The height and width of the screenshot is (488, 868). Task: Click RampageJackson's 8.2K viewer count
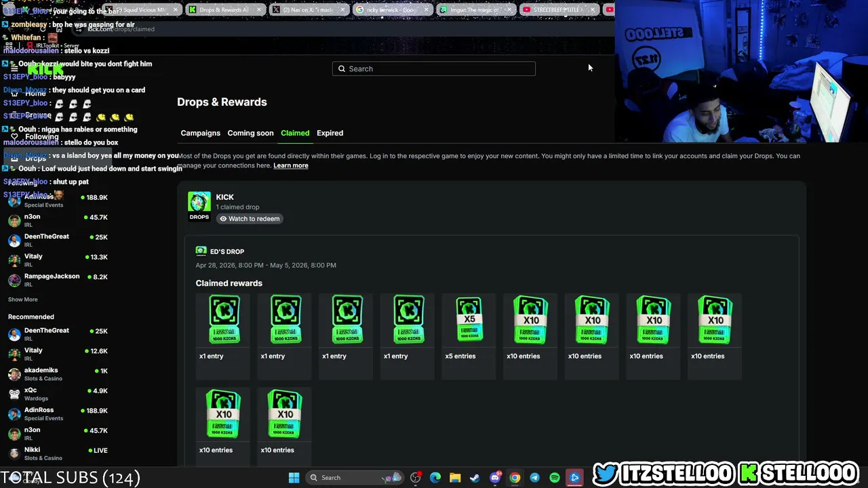point(100,277)
